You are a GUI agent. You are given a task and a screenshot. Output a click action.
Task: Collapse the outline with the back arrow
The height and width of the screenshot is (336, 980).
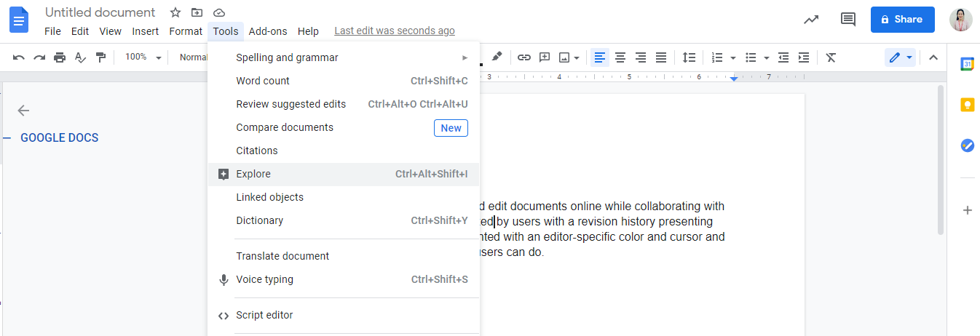click(x=24, y=111)
